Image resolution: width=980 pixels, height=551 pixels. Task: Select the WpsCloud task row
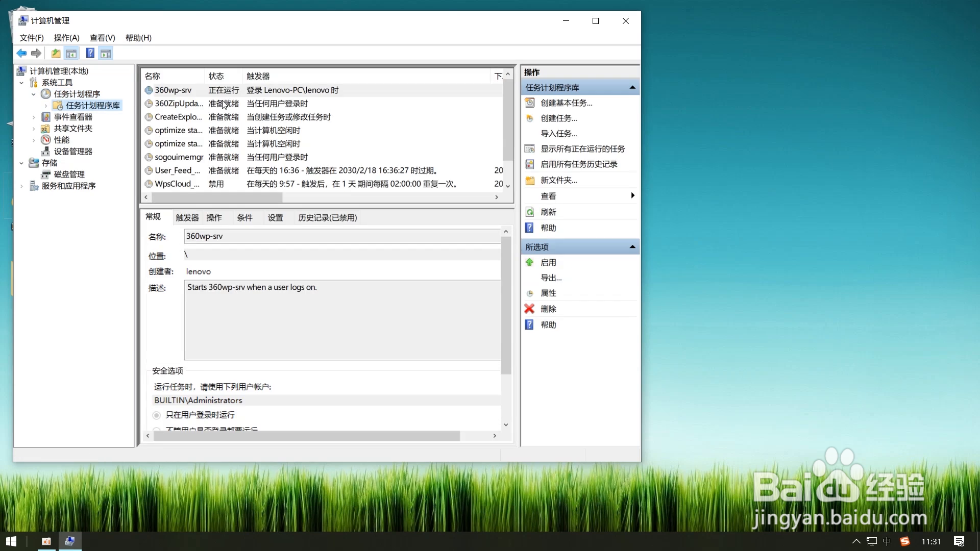pyautogui.click(x=177, y=184)
